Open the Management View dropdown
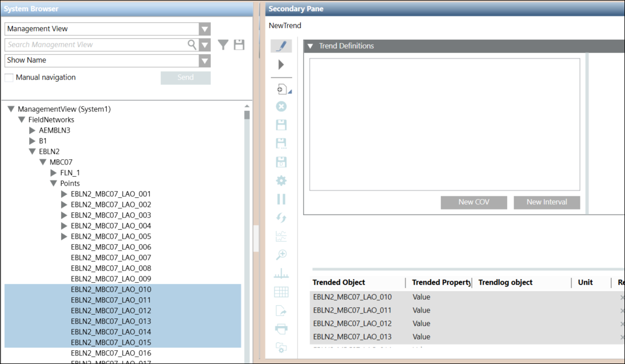Image resolution: width=625 pixels, height=364 pixels. click(204, 29)
